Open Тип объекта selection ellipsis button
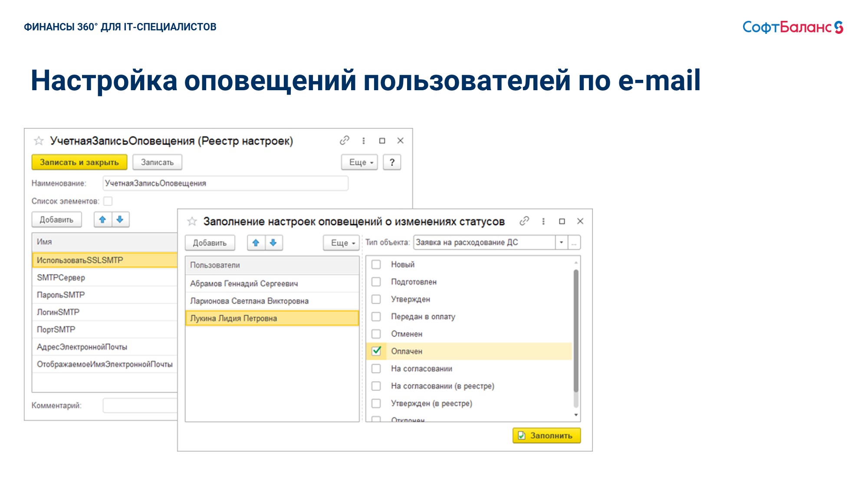This screenshot has height=488, width=868. click(574, 242)
